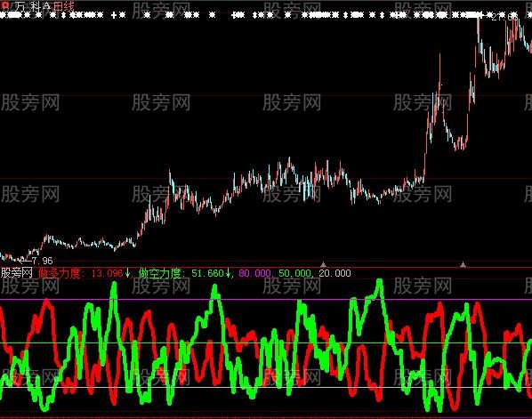Select the 万科A stock name
The width and height of the screenshot is (532, 419).
[x=32, y=7]
